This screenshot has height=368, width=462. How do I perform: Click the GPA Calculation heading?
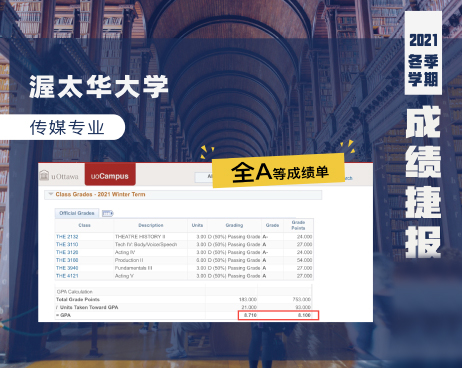pos(75,292)
